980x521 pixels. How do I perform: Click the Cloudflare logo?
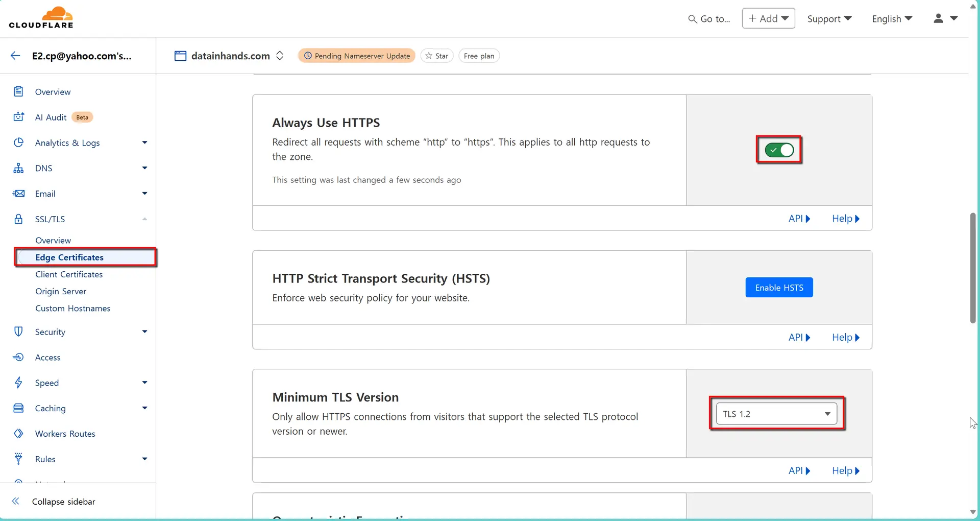41,17
